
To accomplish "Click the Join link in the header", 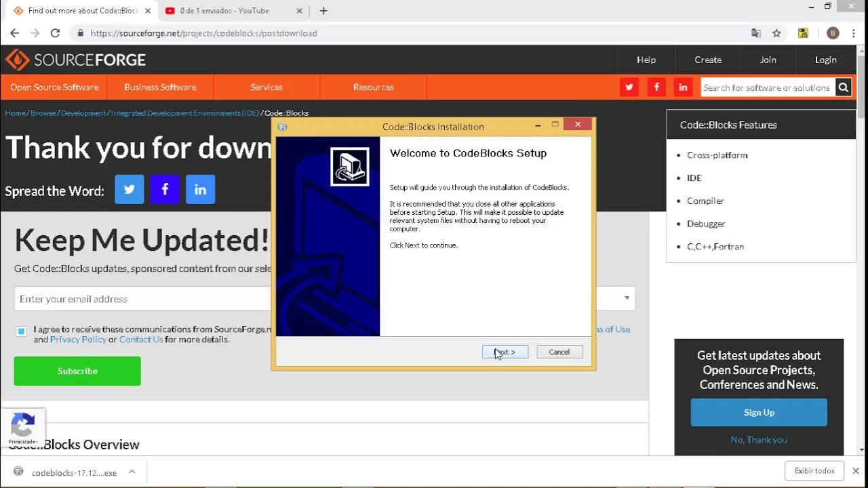I will point(768,60).
